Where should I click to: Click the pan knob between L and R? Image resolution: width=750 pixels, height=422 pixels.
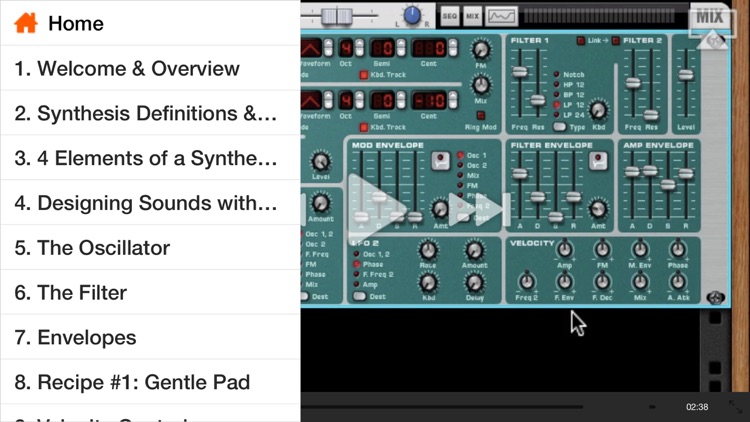pyautogui.click(x=412, y=15)
